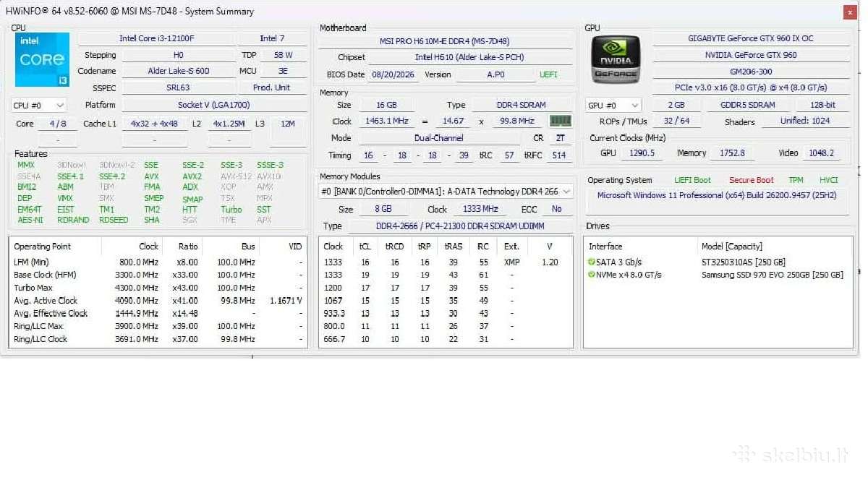Click the Intel 7 process field
Screen dimensions: 868x488
point(272,38)
